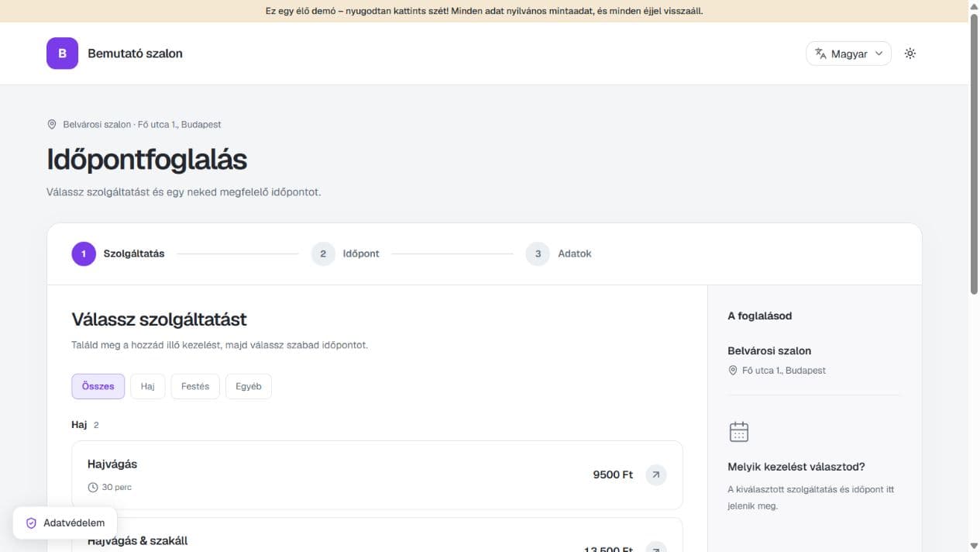The image size is (980, 552).
Task: Click the arrow icon on Hajvágás card
Action: coord(656,474)
